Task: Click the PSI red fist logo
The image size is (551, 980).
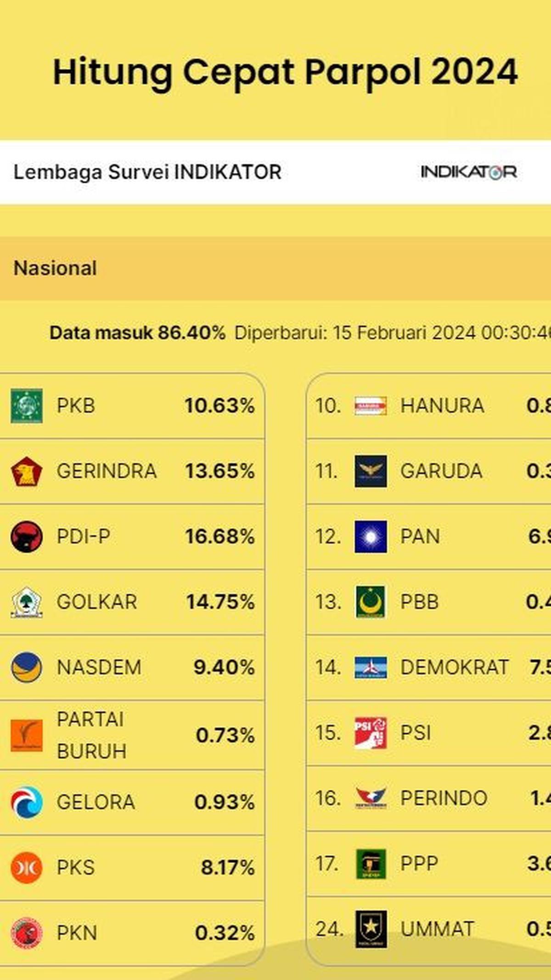Action: tap(371, 733)
